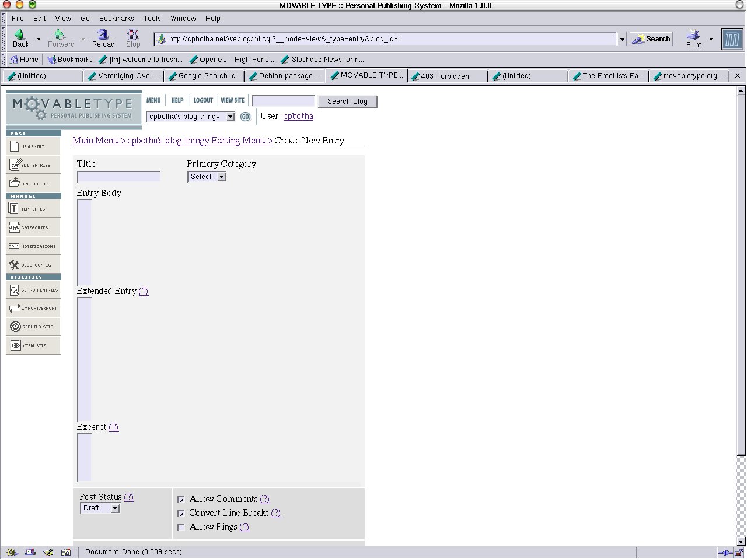Open the File menu

click(x=18, y=19)
